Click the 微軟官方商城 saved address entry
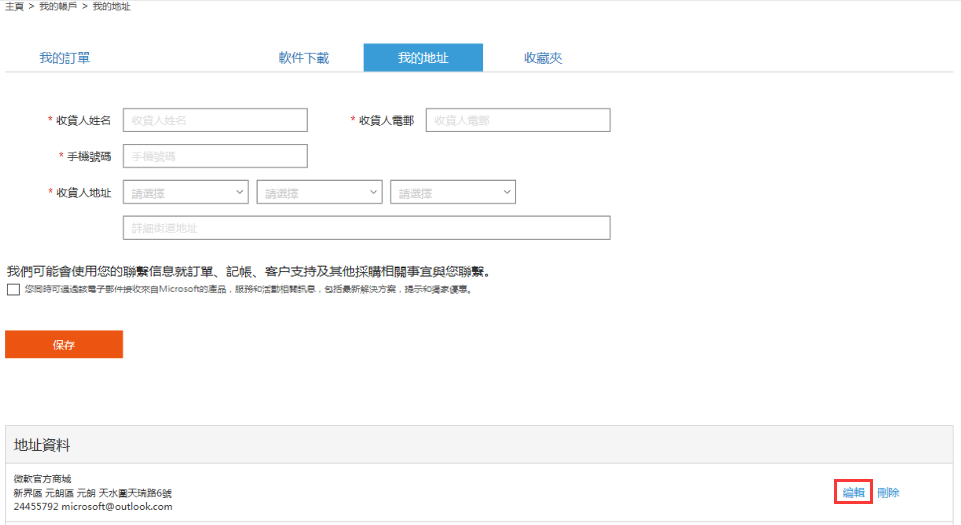This screenshot has height=525, width=961. tap(43, 479)
